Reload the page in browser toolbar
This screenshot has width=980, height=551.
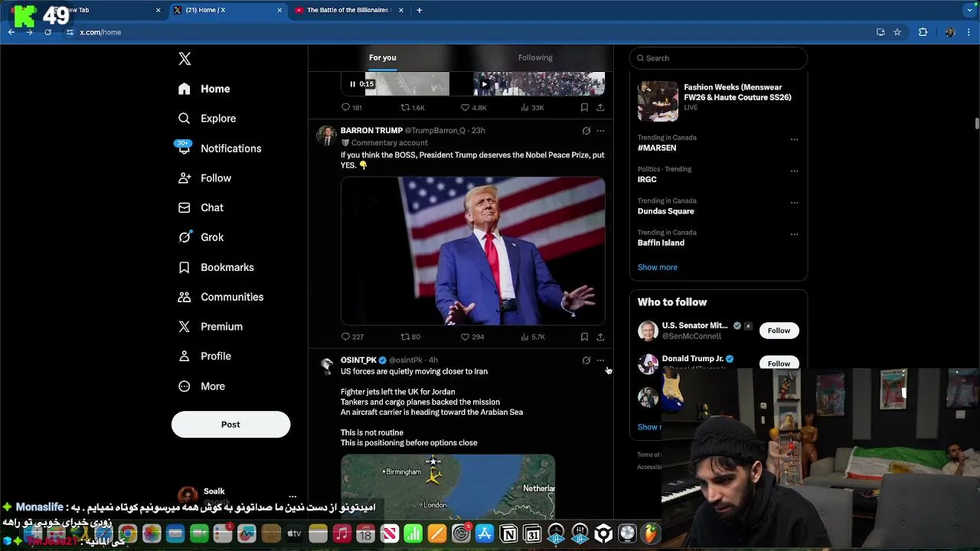47,32
